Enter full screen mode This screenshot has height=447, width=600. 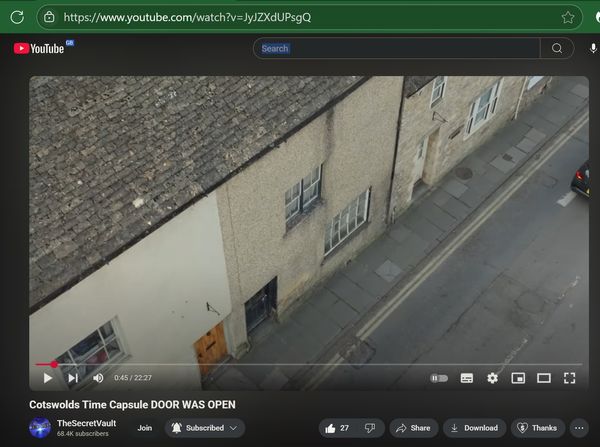(x=569, y=378)
